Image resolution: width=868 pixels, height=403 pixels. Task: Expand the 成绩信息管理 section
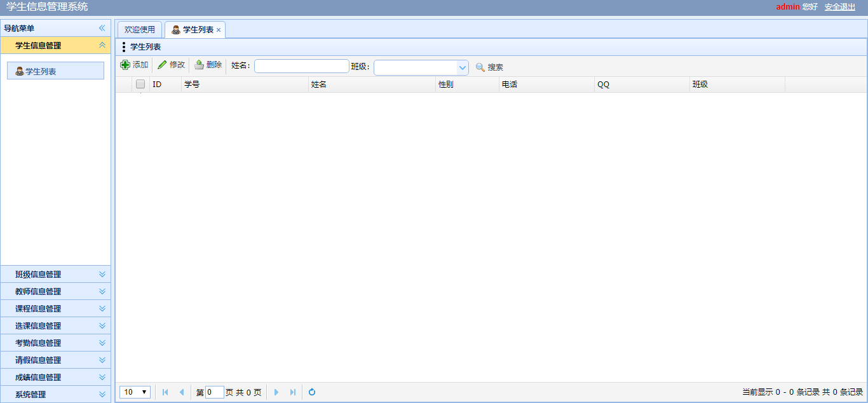[x=55, y=377]
